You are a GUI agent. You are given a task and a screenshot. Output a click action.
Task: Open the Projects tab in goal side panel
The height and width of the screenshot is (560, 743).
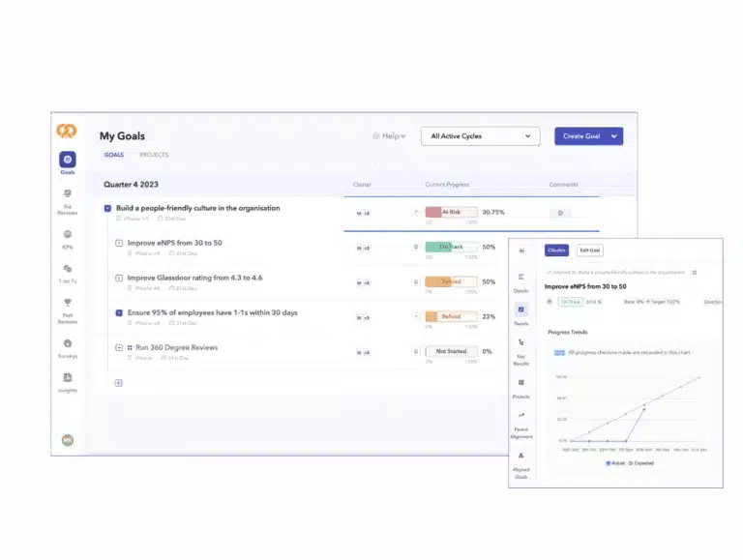(x=520, y=389)
